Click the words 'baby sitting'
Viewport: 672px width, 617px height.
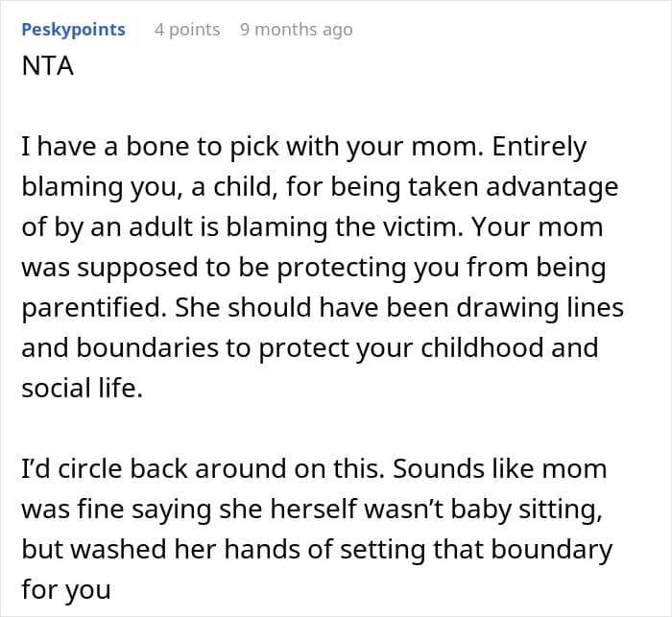pos(526,510)
